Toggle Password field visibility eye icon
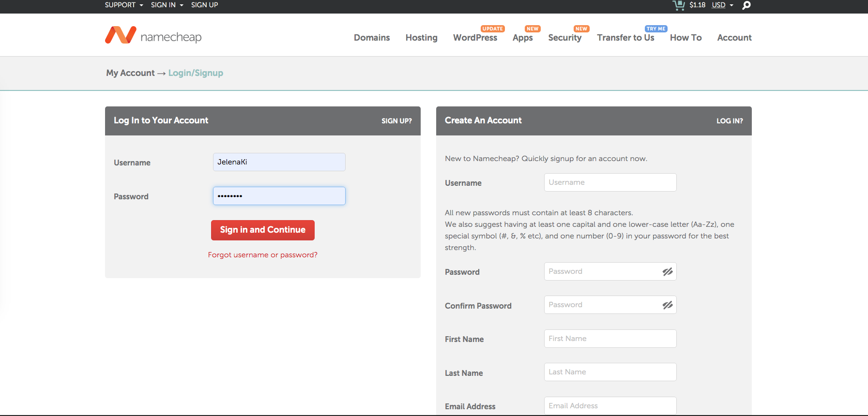Viewport: 868px width, 416px height. click(x=668, y=272)
